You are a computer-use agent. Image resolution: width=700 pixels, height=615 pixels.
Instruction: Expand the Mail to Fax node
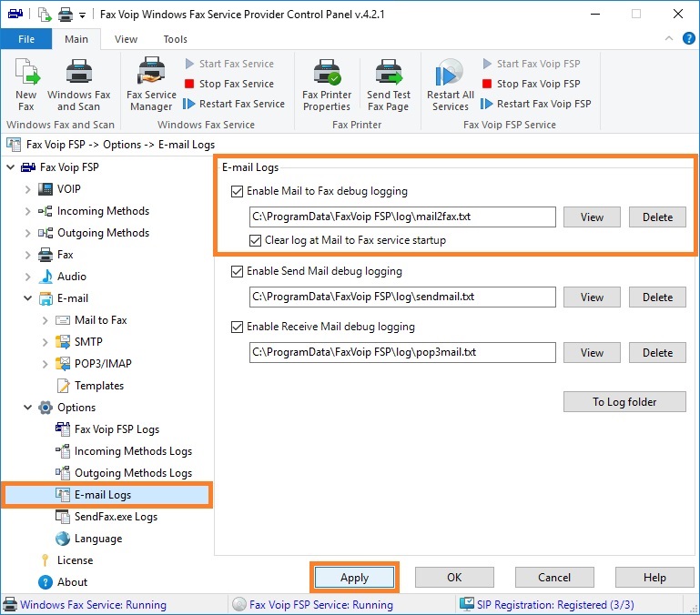click(46, 320)
